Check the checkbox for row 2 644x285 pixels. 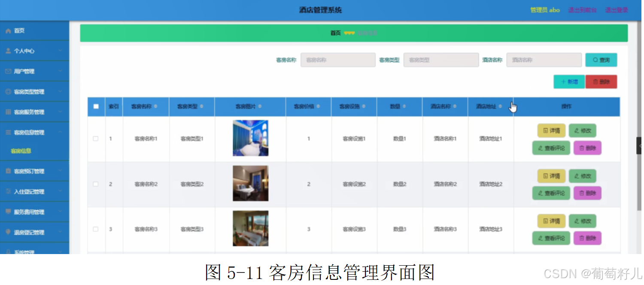[96, 183]
